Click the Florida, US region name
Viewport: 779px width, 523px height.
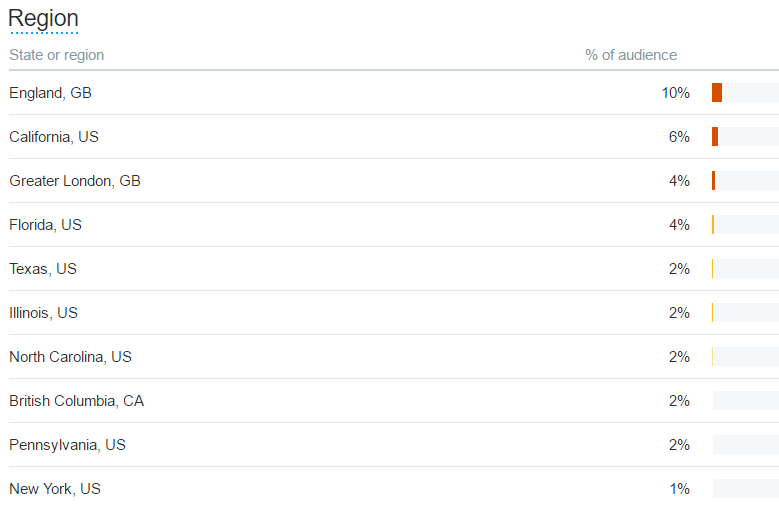coord(45,225)
